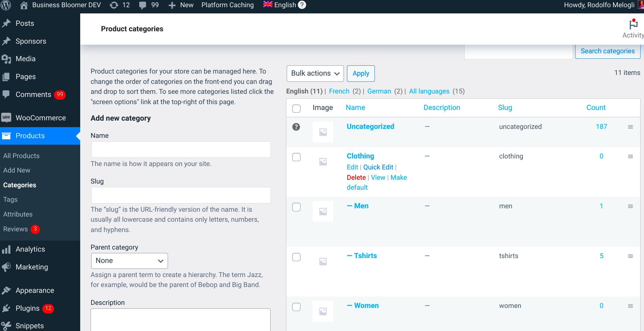
Task: Click the WordPress logo icon
Action: [x=6, y=5]
